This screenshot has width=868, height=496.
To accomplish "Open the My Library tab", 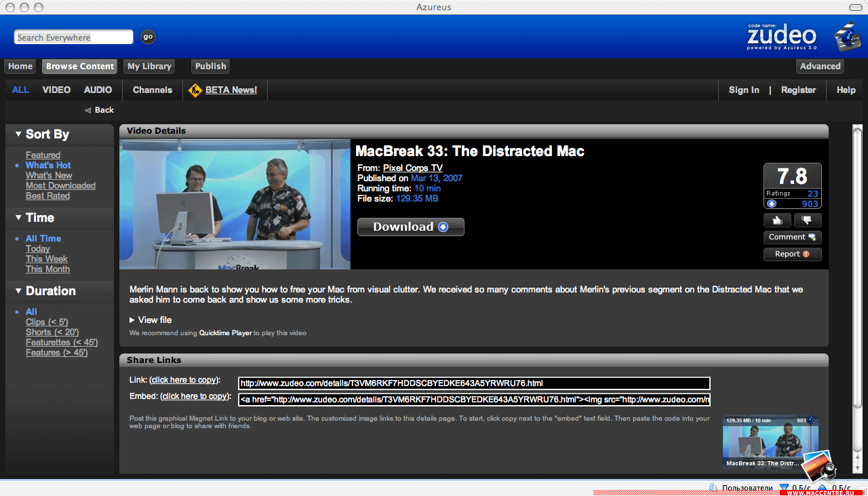I will coord(149,66).
